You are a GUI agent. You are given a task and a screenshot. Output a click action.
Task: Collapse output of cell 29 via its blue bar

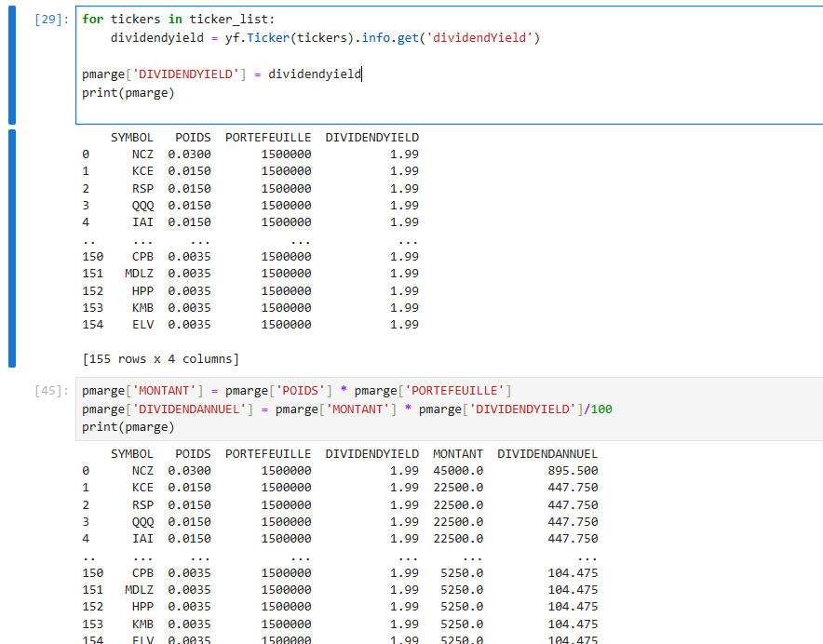point(12,248)
